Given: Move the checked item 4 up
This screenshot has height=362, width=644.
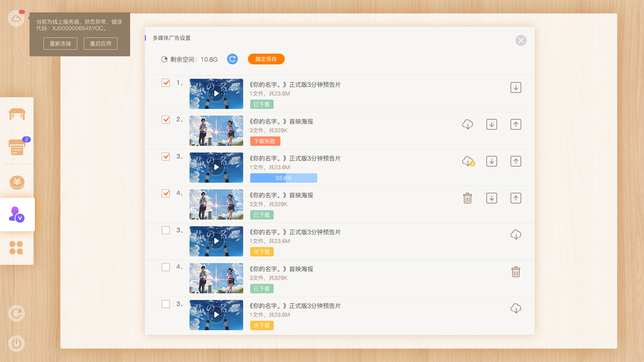Looking at the screenshot, I should coord(516,198).
